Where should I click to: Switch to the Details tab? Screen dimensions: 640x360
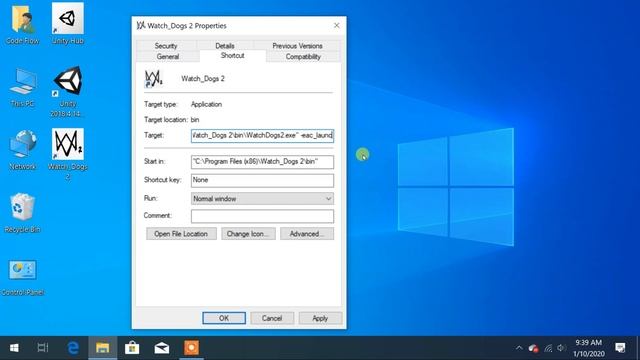[225, 46]
